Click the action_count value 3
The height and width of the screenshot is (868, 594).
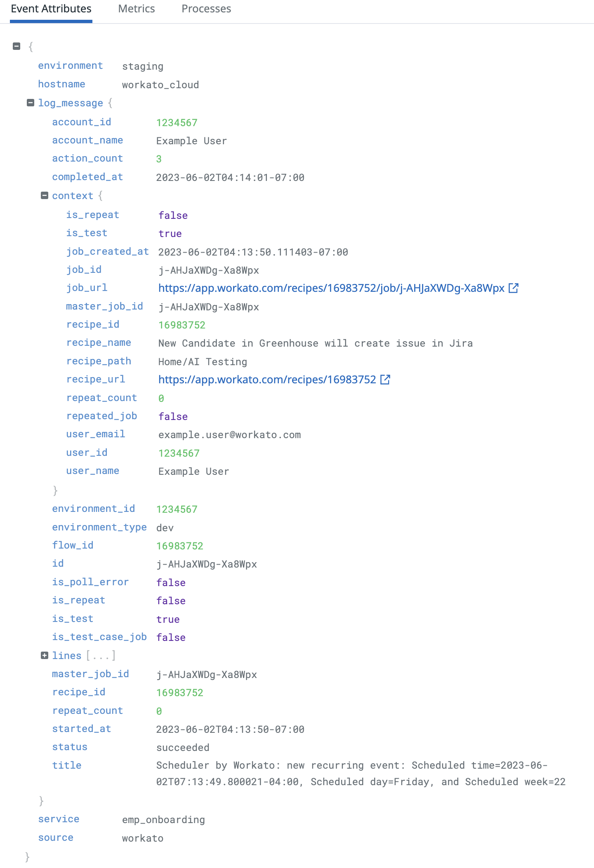click(x=159, y=159)
